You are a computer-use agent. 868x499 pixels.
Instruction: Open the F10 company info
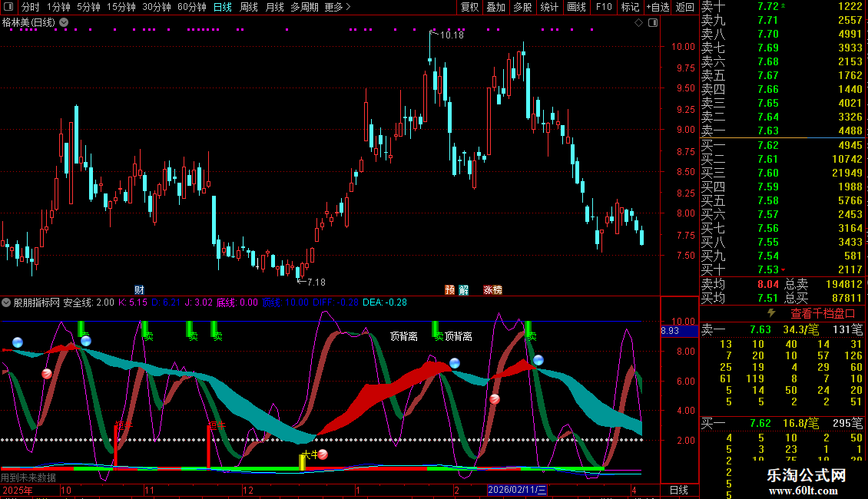(604, 7)
